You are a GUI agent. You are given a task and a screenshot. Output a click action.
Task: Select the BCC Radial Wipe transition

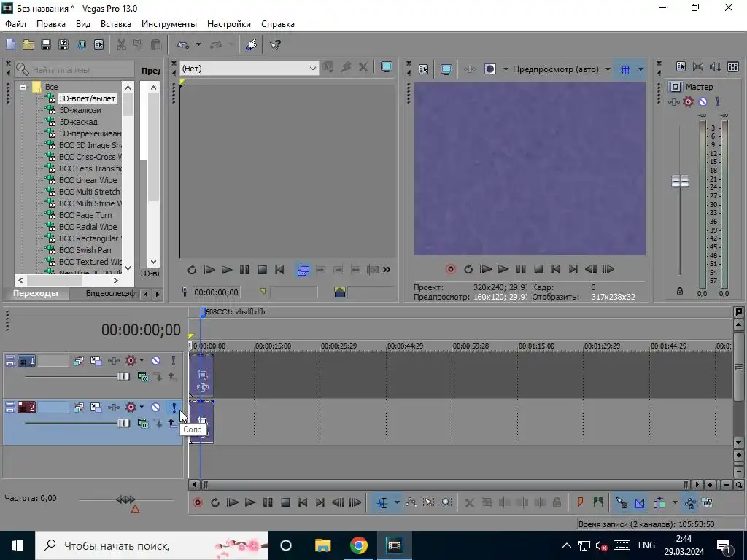click(x=88, y=227)
